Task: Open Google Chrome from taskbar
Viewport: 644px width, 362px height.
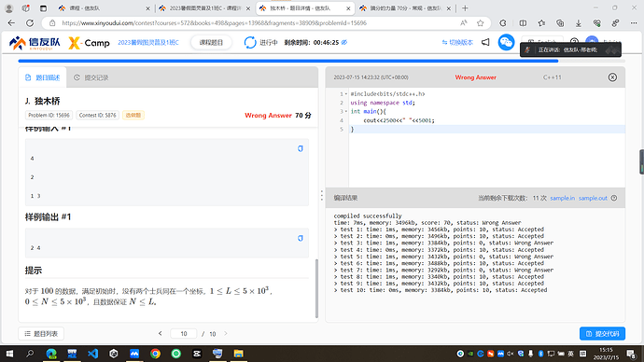Action: pos(155,354)
